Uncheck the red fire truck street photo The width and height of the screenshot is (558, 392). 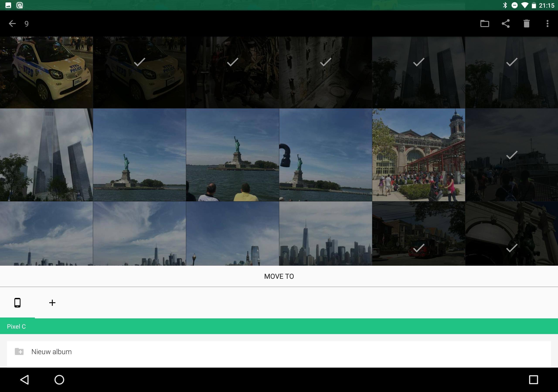click(418, 234)
